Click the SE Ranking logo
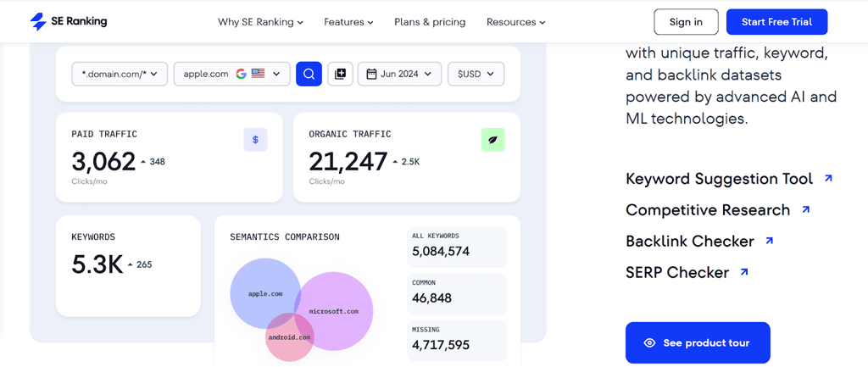Screen dimensions: 868x367 [69, 22]
